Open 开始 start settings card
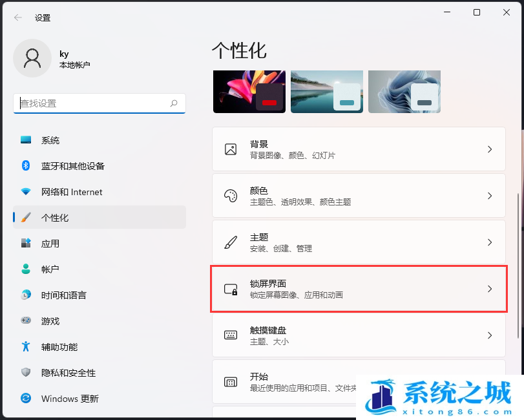524x420 pixels. tap(359, 382)
